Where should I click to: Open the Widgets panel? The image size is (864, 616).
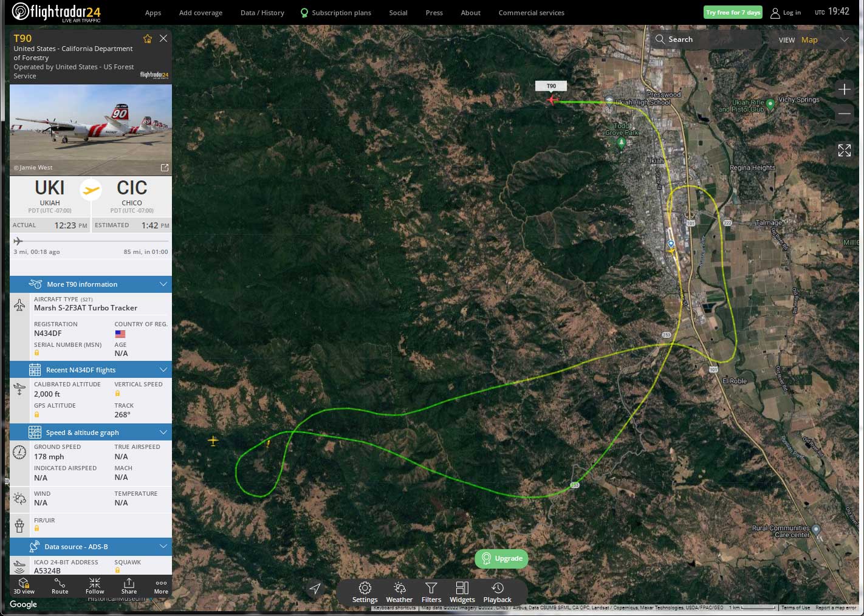(x=462, y=592)
